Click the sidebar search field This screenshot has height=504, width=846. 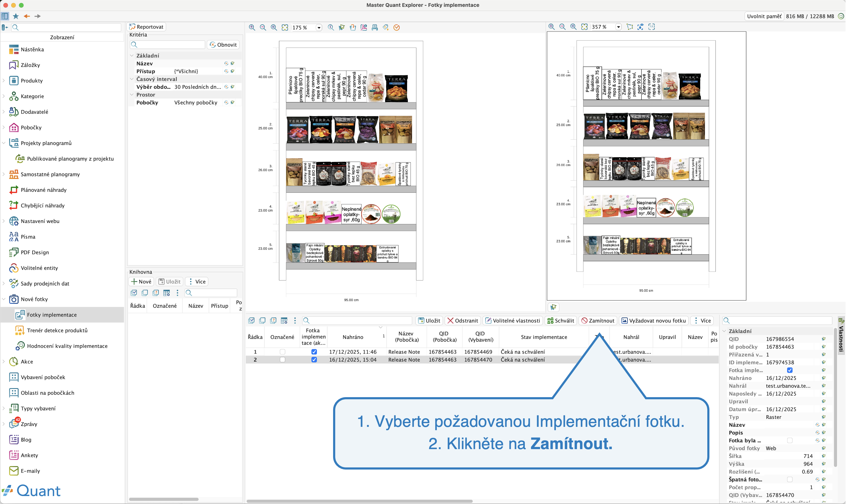click(x=67, y=28)
